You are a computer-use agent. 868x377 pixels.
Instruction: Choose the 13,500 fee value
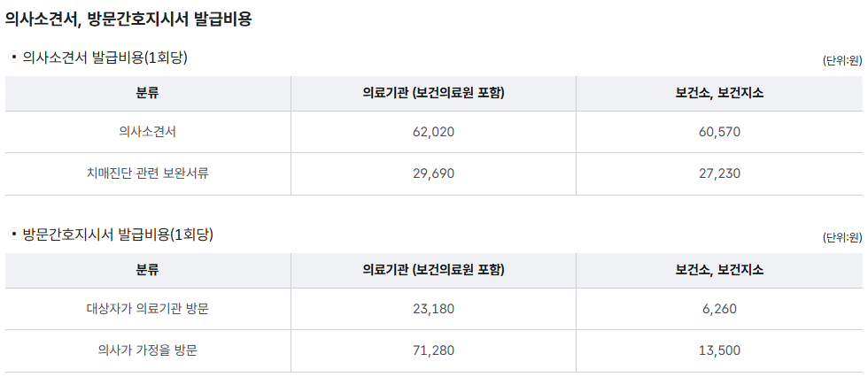point(719,350)
